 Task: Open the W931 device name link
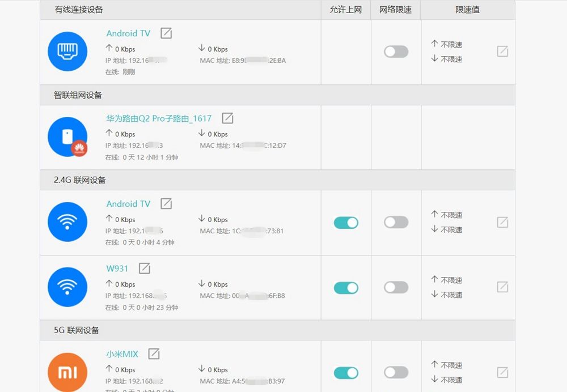pos(117,269)
